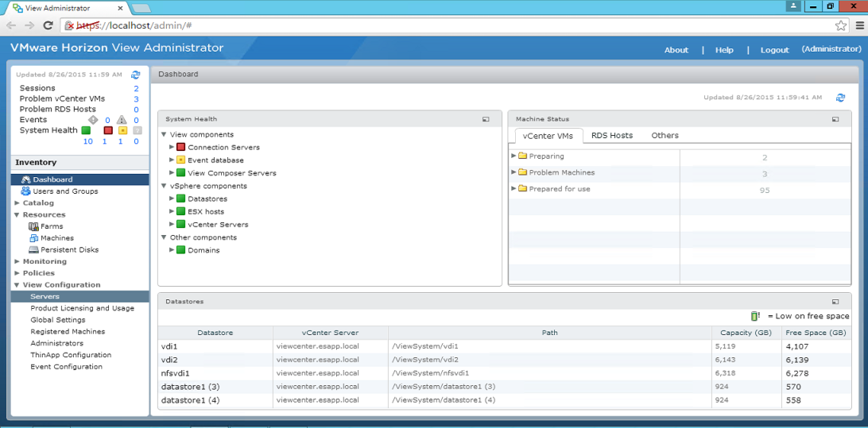This screenshot has height=428, width=868.
Task: Switch to the Others tab
Action: click(665, 136)
